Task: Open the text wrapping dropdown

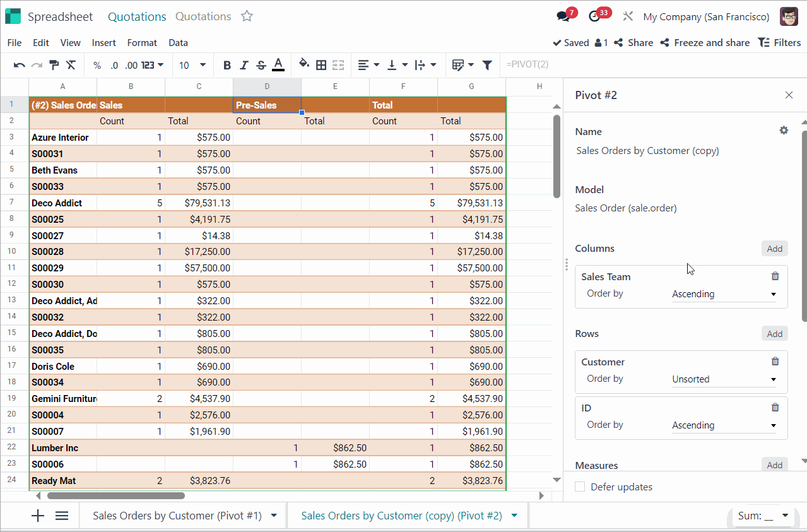Action: [x=426, y=65]
